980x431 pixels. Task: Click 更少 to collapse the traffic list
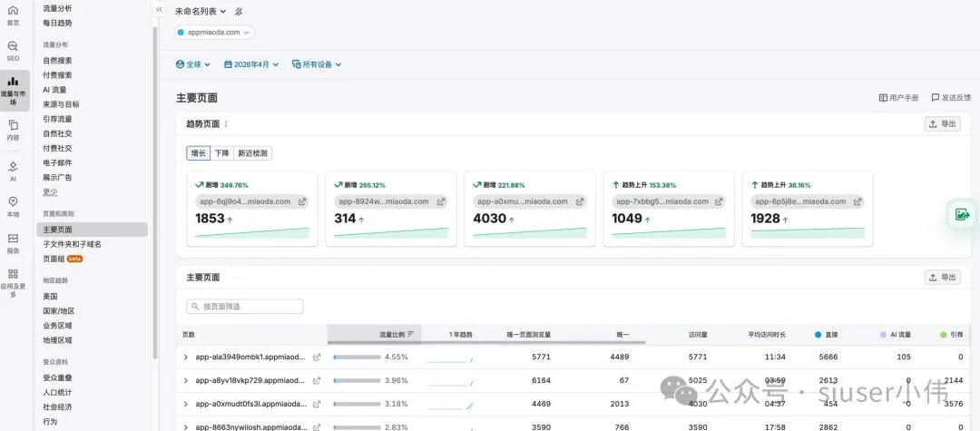(x=50, y=191)
